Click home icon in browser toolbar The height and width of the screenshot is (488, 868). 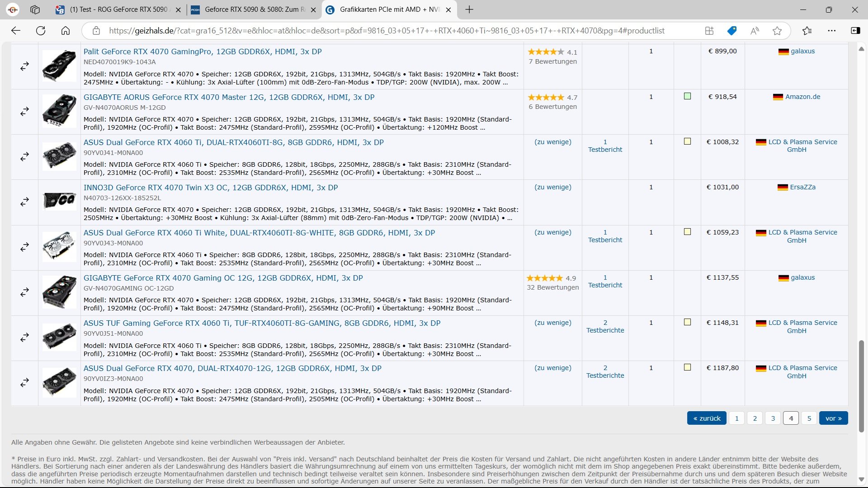point(66,31)
